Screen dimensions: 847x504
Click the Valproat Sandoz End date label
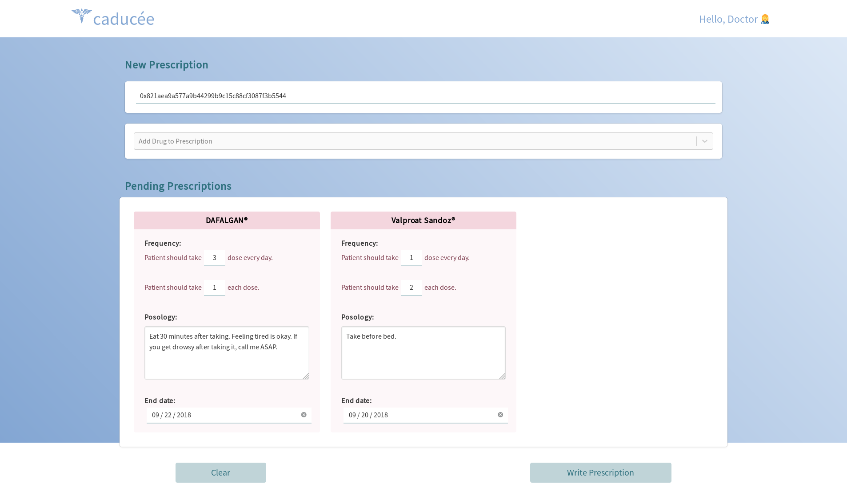click(356, 400)
